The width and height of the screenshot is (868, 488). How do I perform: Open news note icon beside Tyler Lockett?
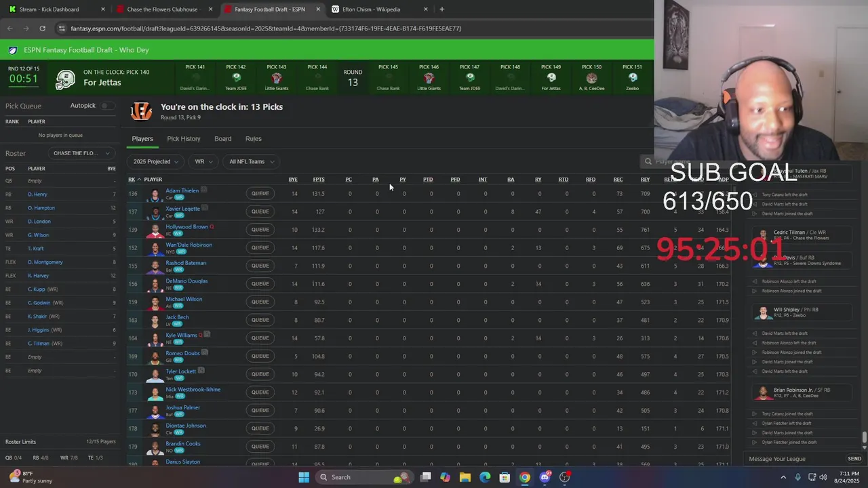(x=201, y=371)
